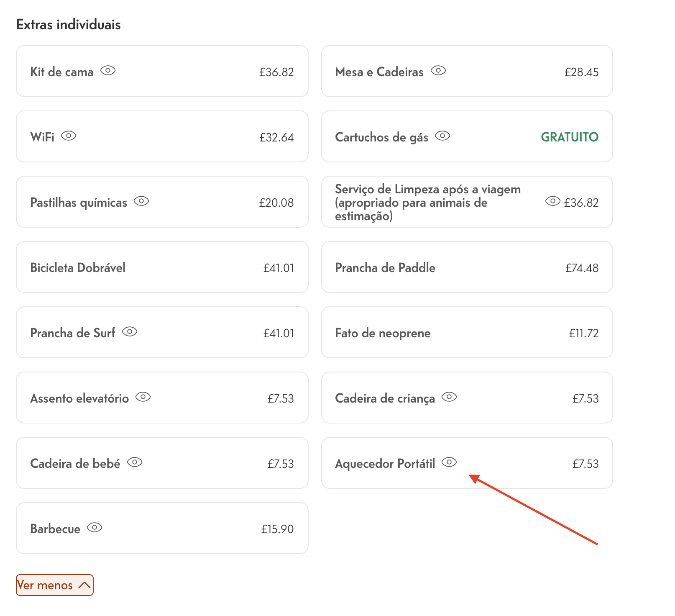The width and height of the screenshot is (675, 616).
Task: Show details icon beside Assento elevatório
Action: click(x=143, y=397)
